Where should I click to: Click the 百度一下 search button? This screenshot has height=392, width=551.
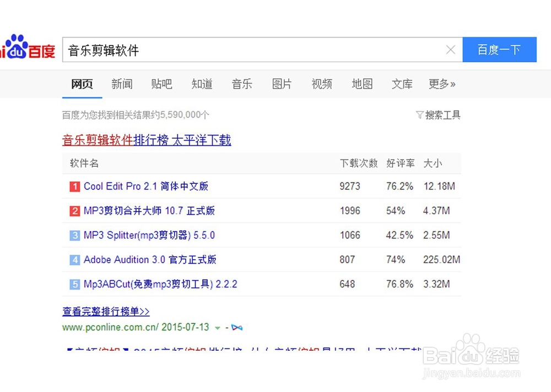click(x=499, y=50)
